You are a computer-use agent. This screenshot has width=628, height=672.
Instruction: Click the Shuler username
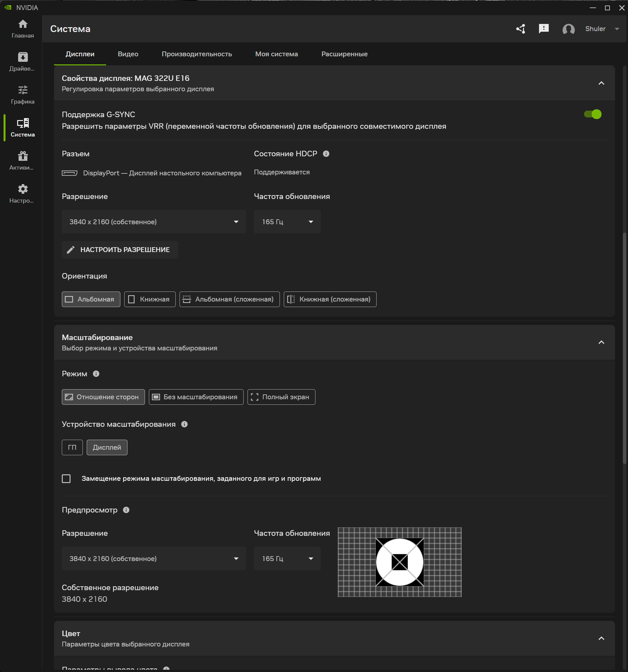[595, 29]
